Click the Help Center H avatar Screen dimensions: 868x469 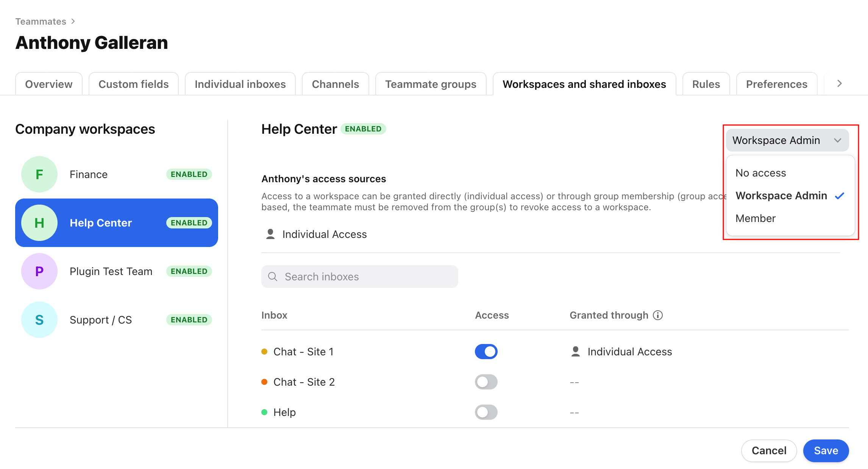tap(39, 223)
